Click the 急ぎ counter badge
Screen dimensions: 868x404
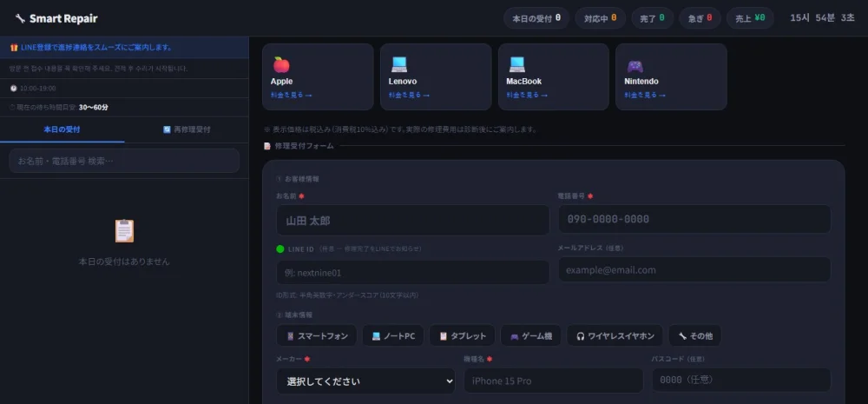pyautogui.click(x=700, y=18)
